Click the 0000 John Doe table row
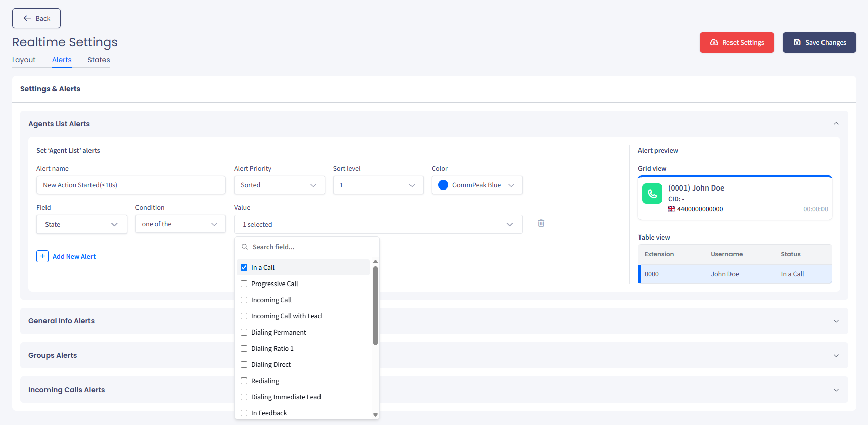Image resolution: width=868 pixels, height=425 pixels. [x=735, y=274]
